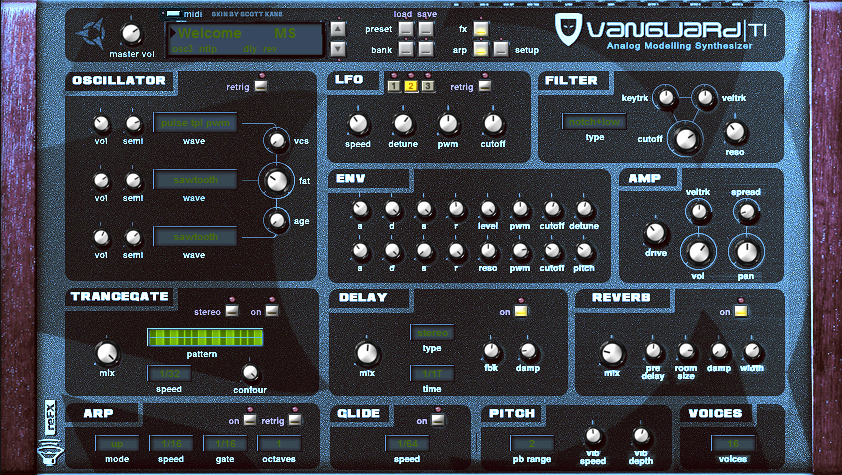This screenshot has width=842, height=475.
Task: Click the filter keytrk knob
Action: [x=666, y=98]
